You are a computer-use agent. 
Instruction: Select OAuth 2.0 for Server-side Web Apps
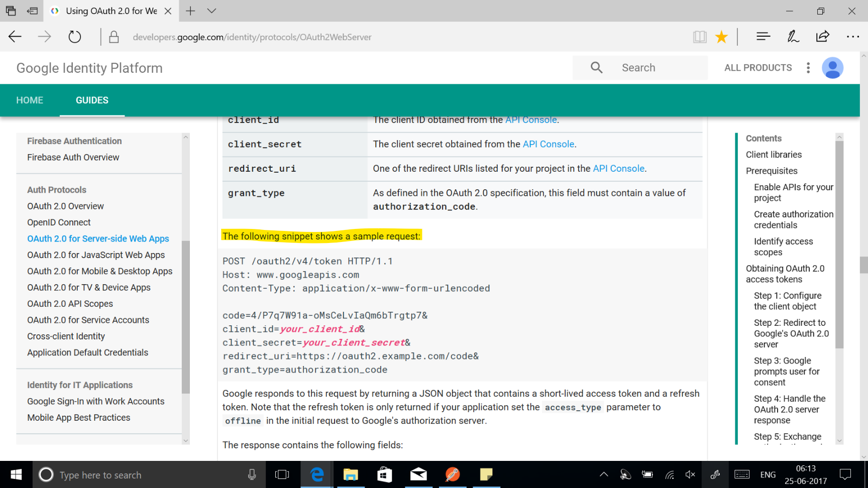pyautogui.click(x=98, y=238)
